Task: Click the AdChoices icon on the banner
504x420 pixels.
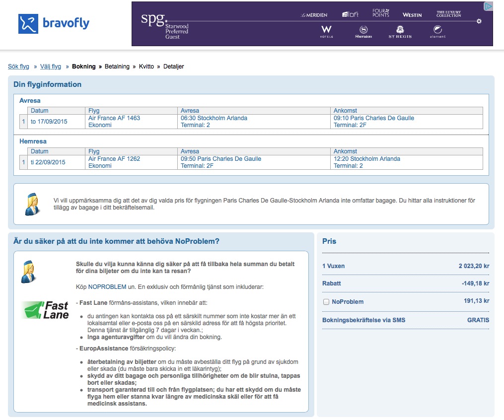Action: pyautogui.click(x=489, y=6)
